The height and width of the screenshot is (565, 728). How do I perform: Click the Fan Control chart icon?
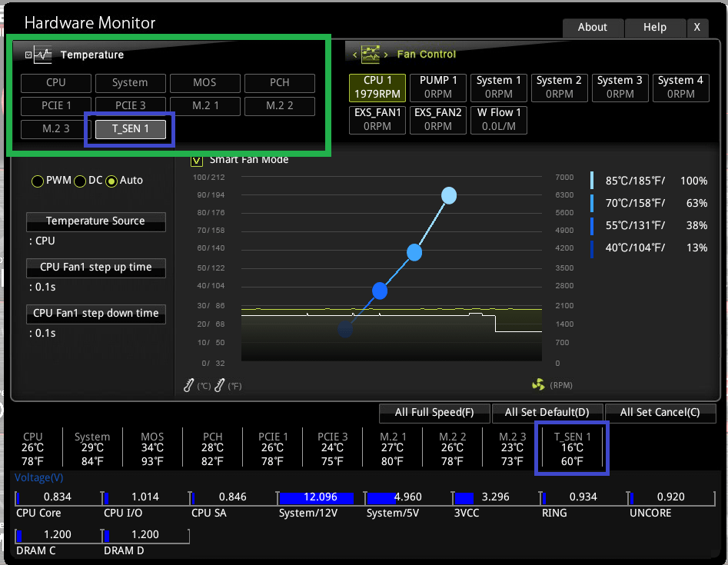click(371, 55)
